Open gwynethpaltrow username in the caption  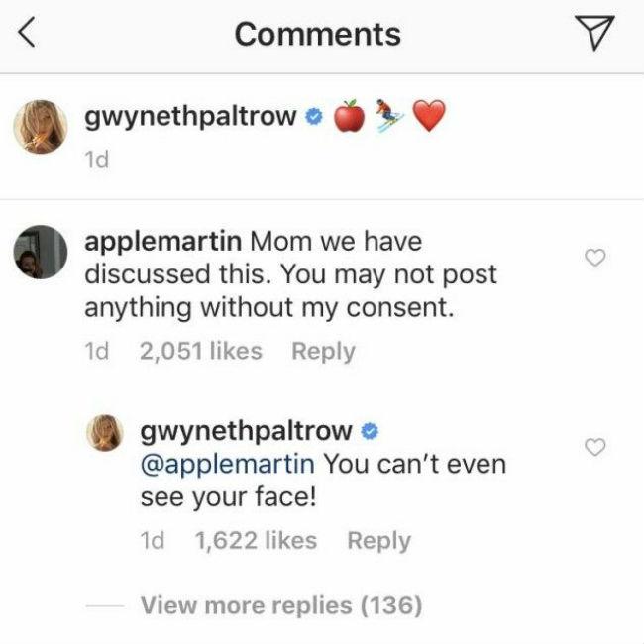tap(191, 117)
